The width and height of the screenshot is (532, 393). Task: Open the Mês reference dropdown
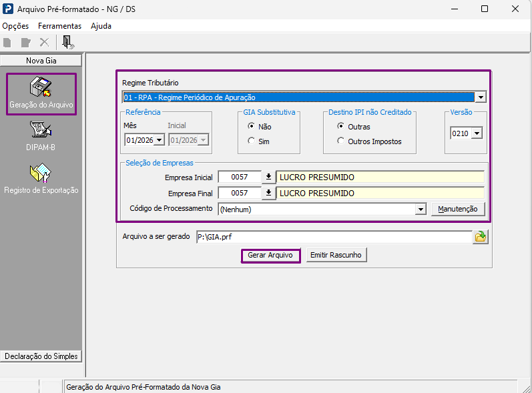[160, 140]
